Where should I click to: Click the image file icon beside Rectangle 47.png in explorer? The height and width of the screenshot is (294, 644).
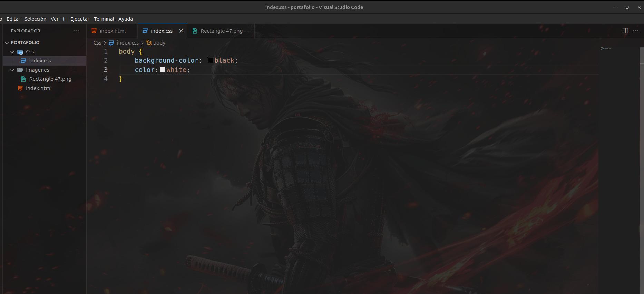click(x=23, y=79)
